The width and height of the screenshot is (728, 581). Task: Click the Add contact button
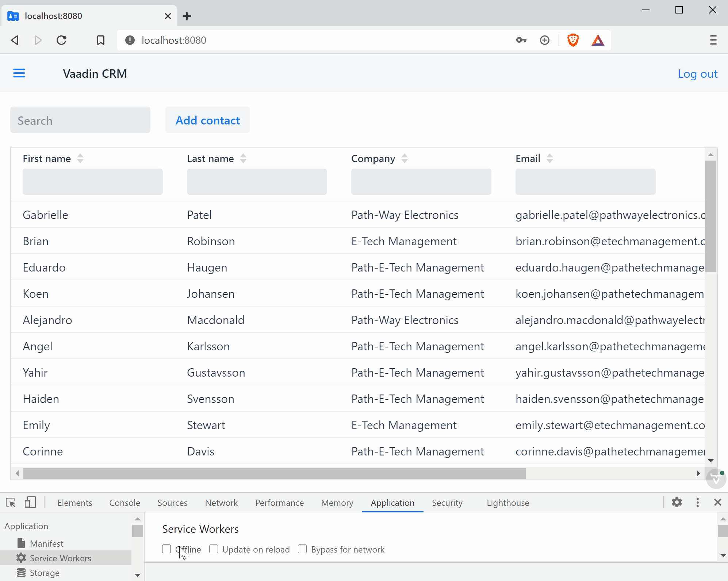tap(207, 120)
